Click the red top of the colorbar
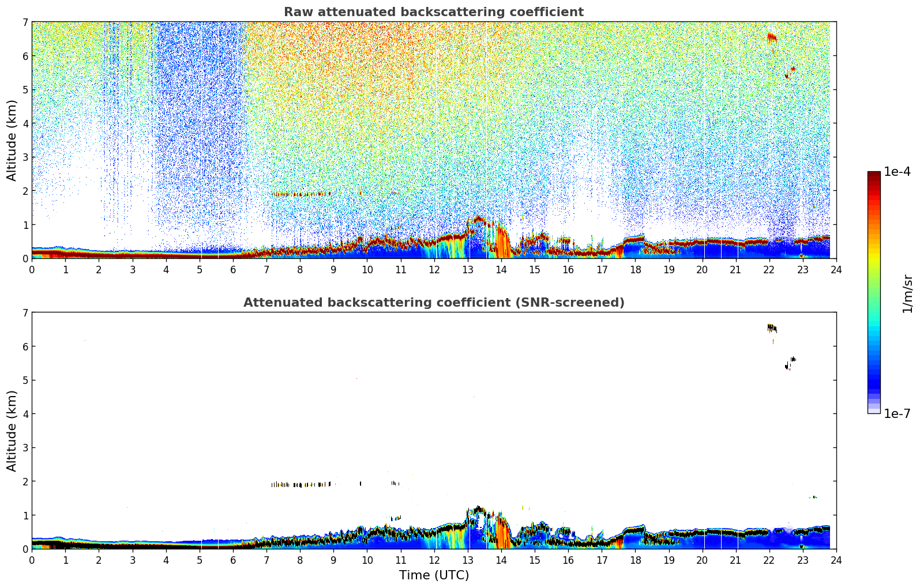 coord(874,179)
